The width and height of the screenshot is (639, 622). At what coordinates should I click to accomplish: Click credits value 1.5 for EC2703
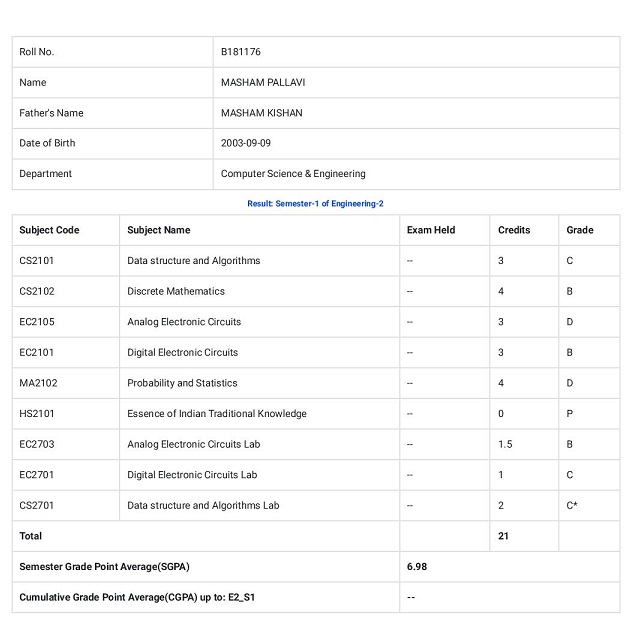(x=505, y=444)
